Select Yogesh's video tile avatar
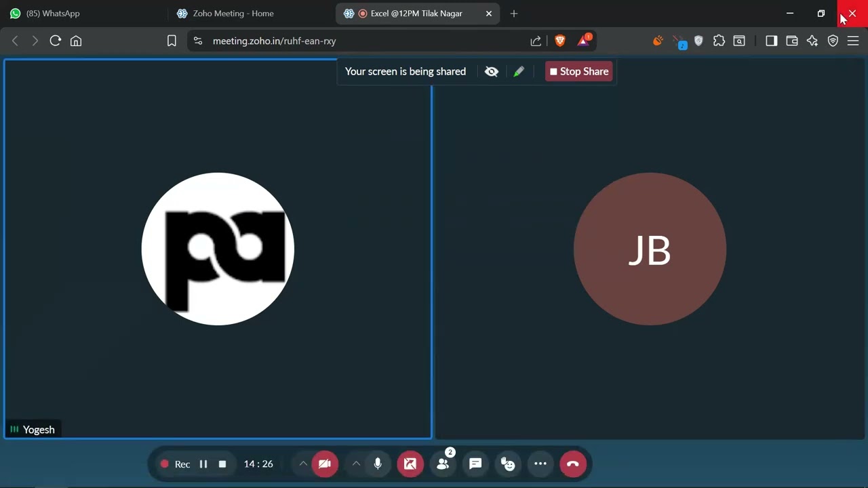This screenshot has height=488, width=868. click(218, 249)
